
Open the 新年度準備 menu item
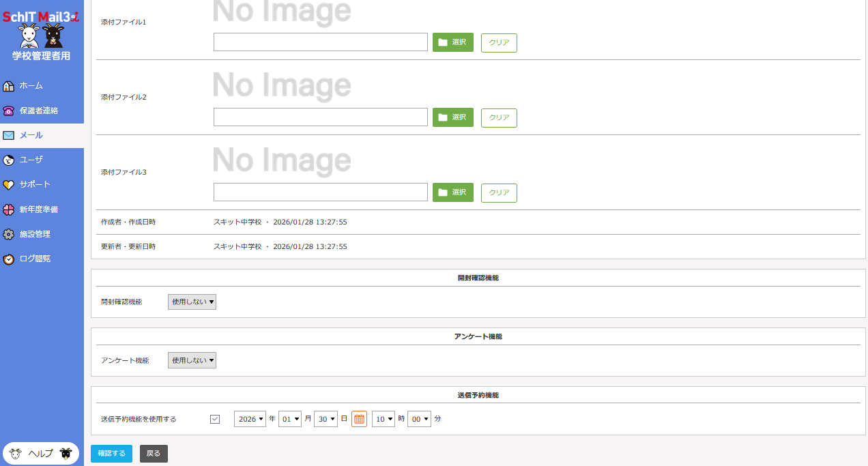pyautogui.click(x=39, y=209)
